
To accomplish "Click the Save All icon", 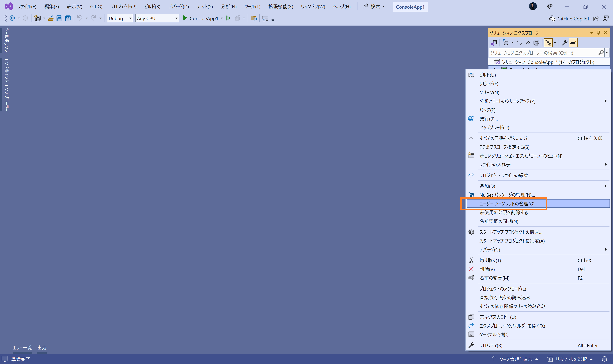I will pyautogui.click(x=68, y=18).
